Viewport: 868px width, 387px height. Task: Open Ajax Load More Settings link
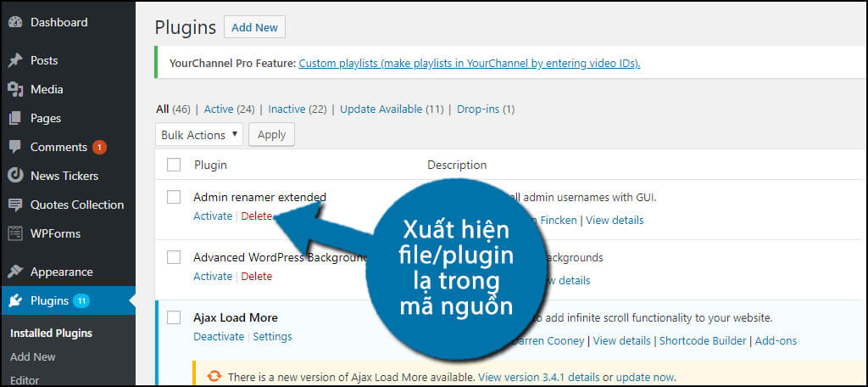coord(272,337)
